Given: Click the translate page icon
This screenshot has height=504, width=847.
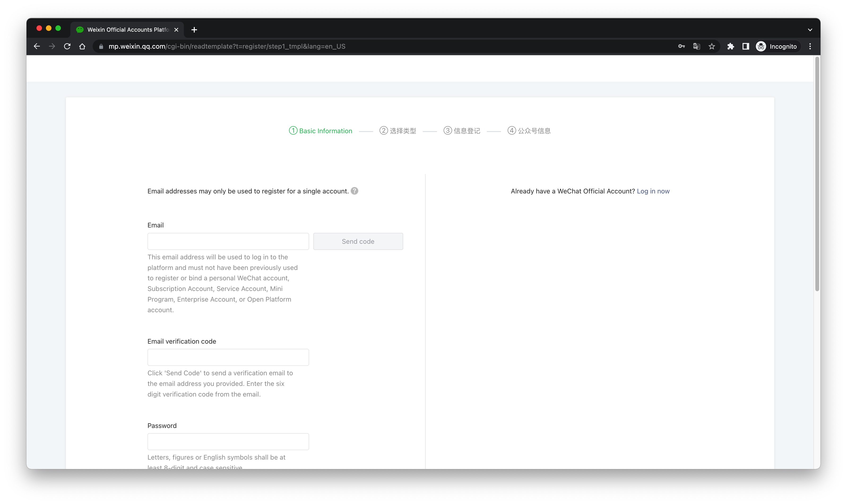Looking at the screenshot, I should [x=696, y=47].
